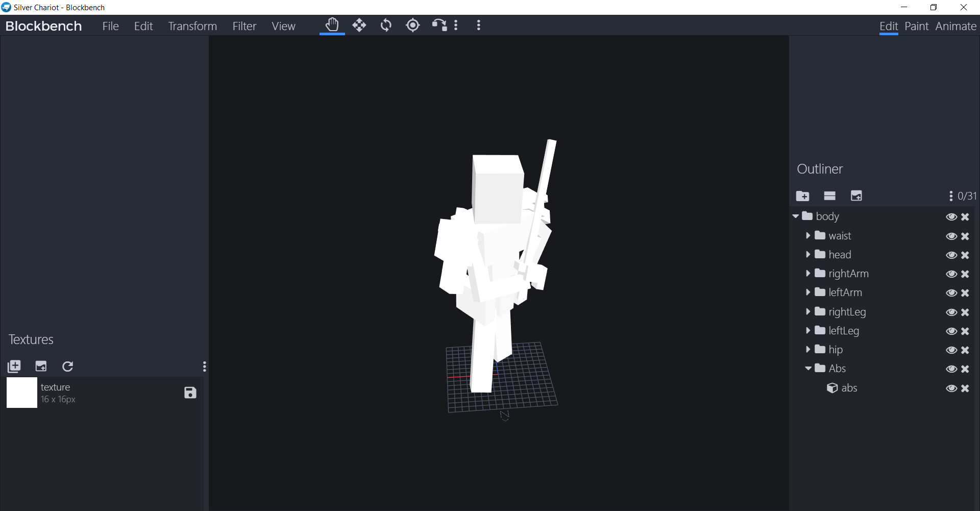
Task: Add a new group in the Outliner
Action: pos(802,196)
